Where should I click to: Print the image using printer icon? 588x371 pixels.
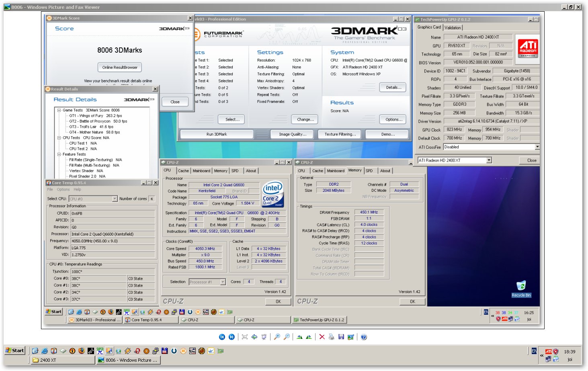(331, 337)
